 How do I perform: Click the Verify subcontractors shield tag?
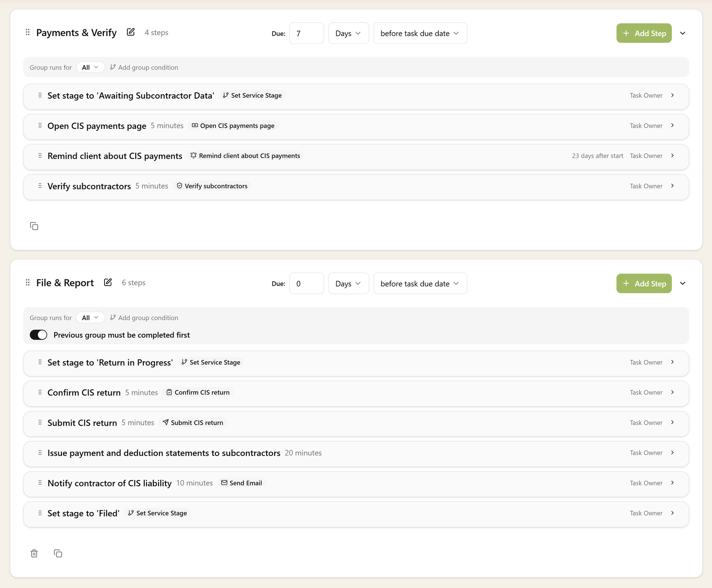coord(212,186)
